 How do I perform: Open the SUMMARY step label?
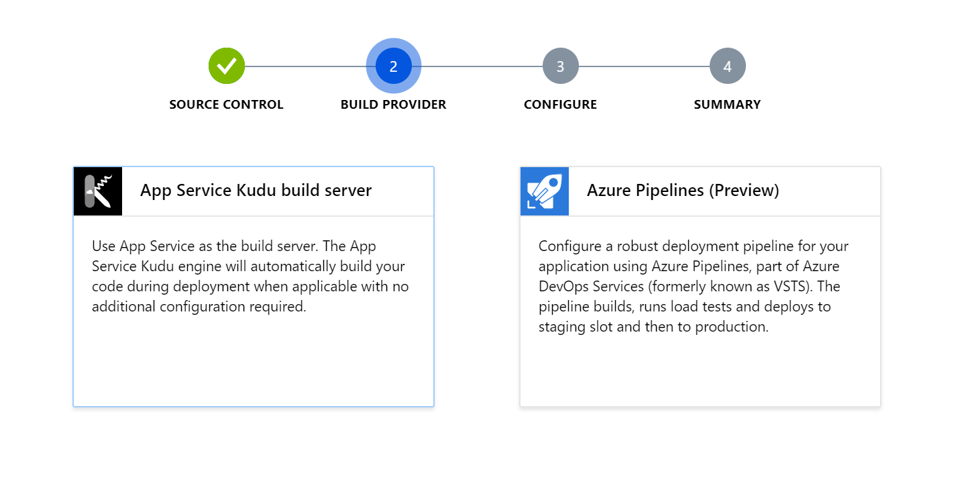pos(728,105)
